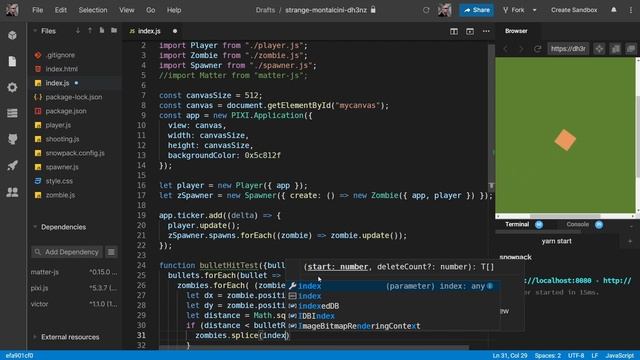
Task: Click the new file icon in Files header
Action: (102, 31)
